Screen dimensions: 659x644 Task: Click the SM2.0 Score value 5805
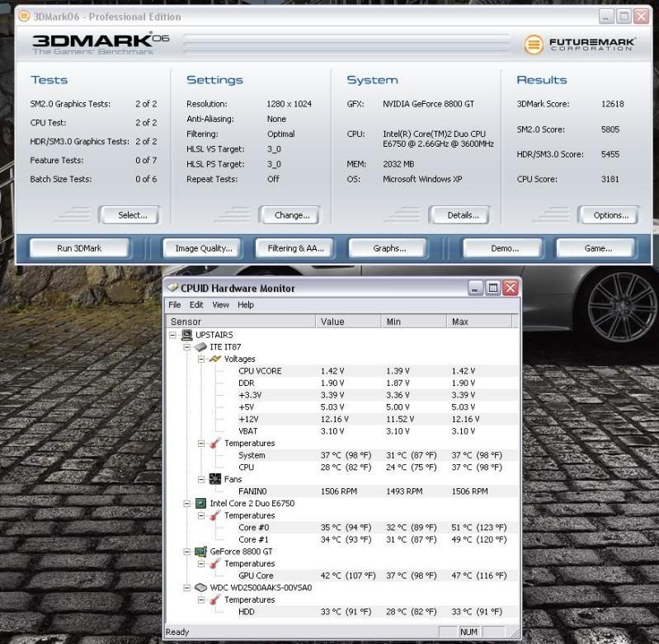tap(610, 129)
